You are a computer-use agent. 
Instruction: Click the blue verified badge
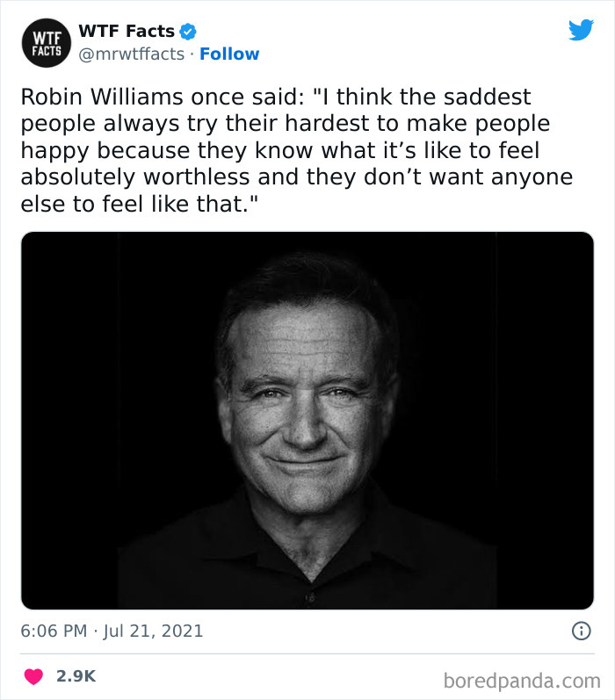pos(188,32)
